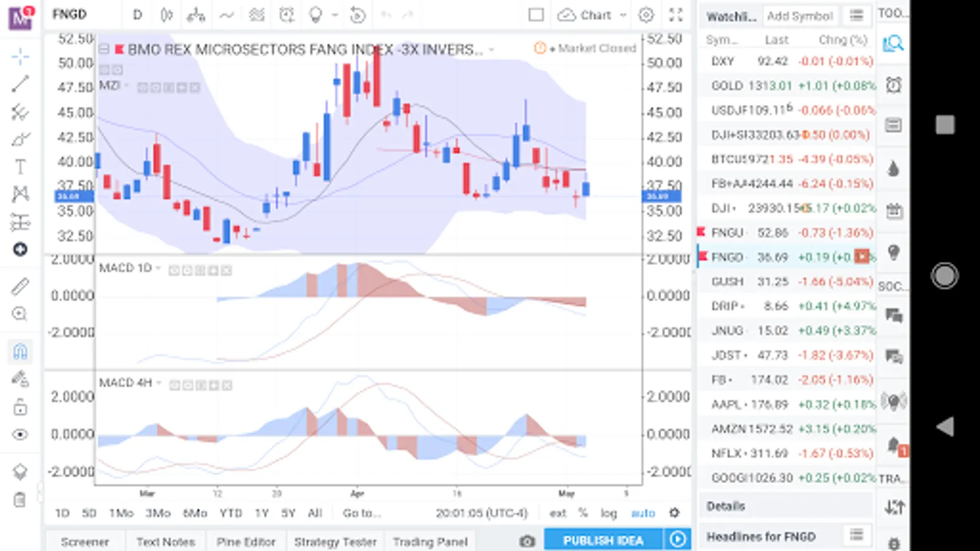The height and width of the screenshot is (551, 980).
Task: Open the data window panel icon
Action: point(894,126)
